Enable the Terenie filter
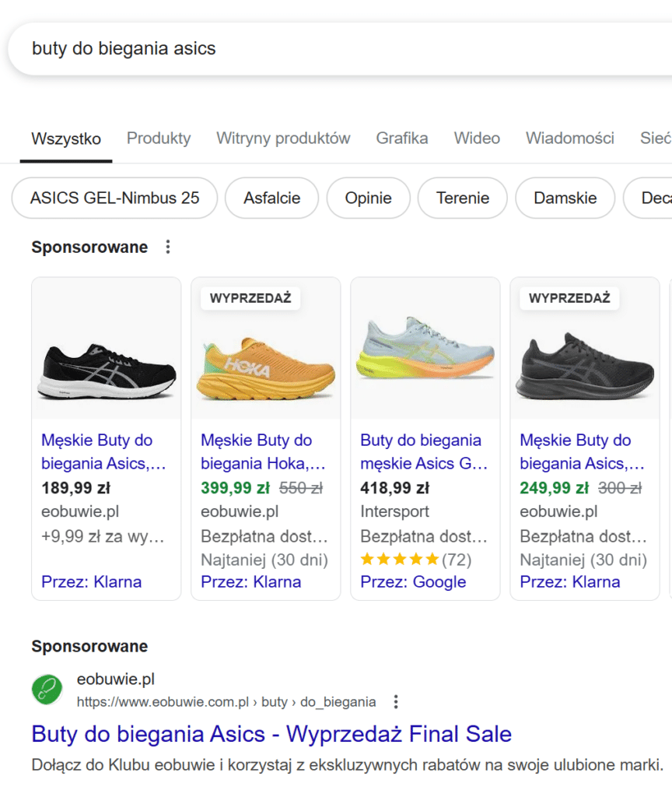Viewport: 672px width, 797px height. pyautogui.click(x=462, y=198)
